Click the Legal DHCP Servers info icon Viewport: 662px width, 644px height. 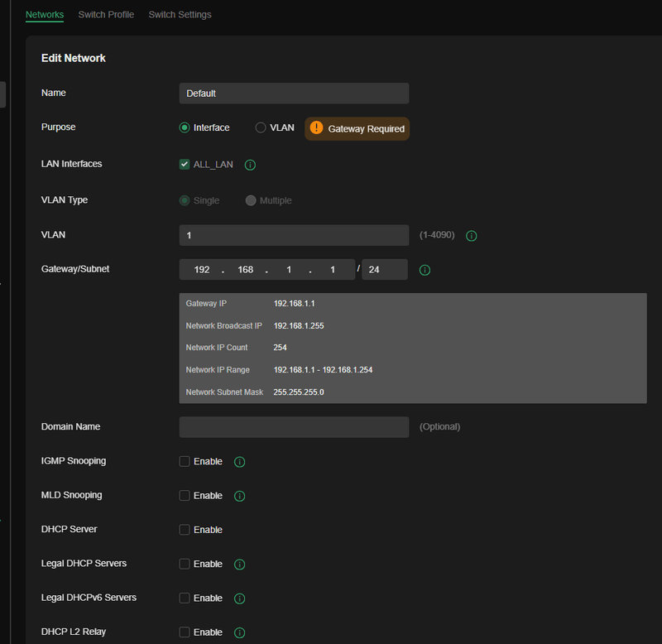coord(240,565)
